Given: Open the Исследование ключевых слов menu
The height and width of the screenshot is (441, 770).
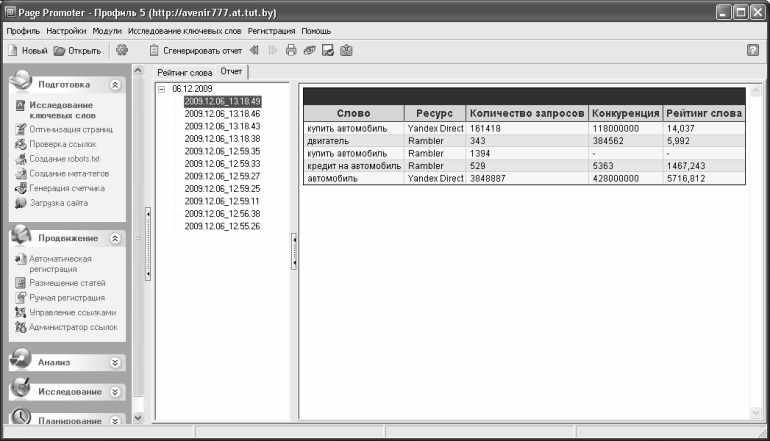Looking at the screenshot, I should (x=185, y=31).
